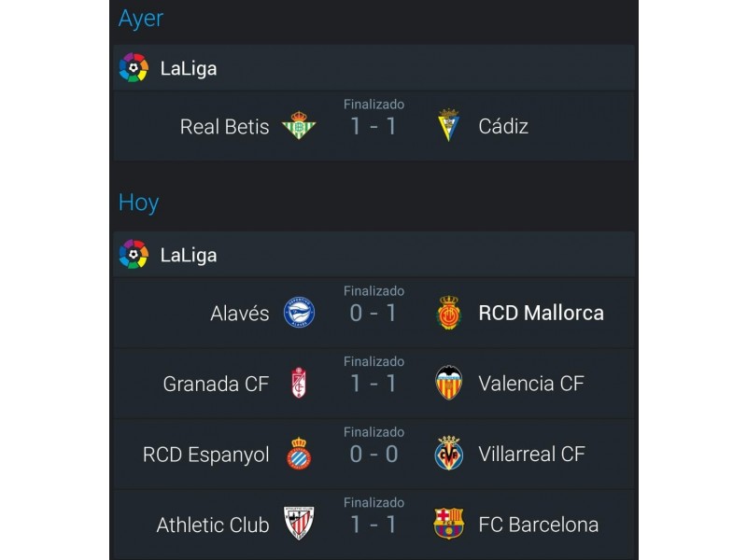Select the RCD Mallorca badge
This screenshot has height=560, width=747.
pos(448,313)
